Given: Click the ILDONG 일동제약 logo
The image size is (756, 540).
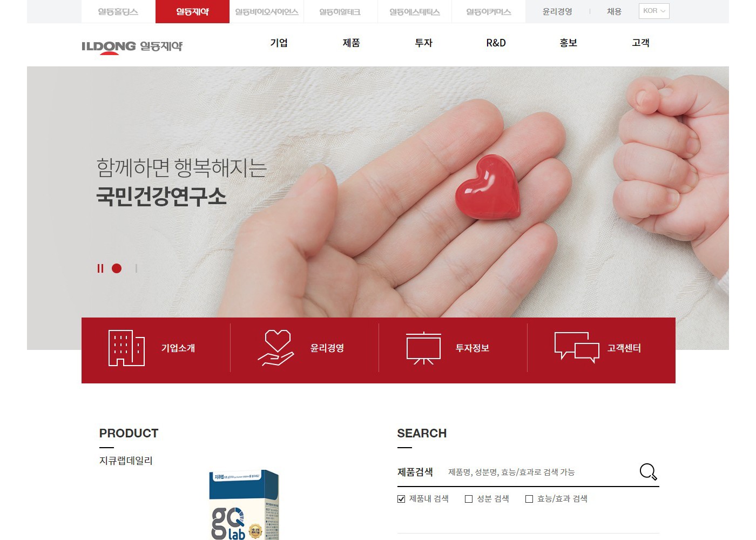Looking at the screenshot, I should tap(132, 47).
